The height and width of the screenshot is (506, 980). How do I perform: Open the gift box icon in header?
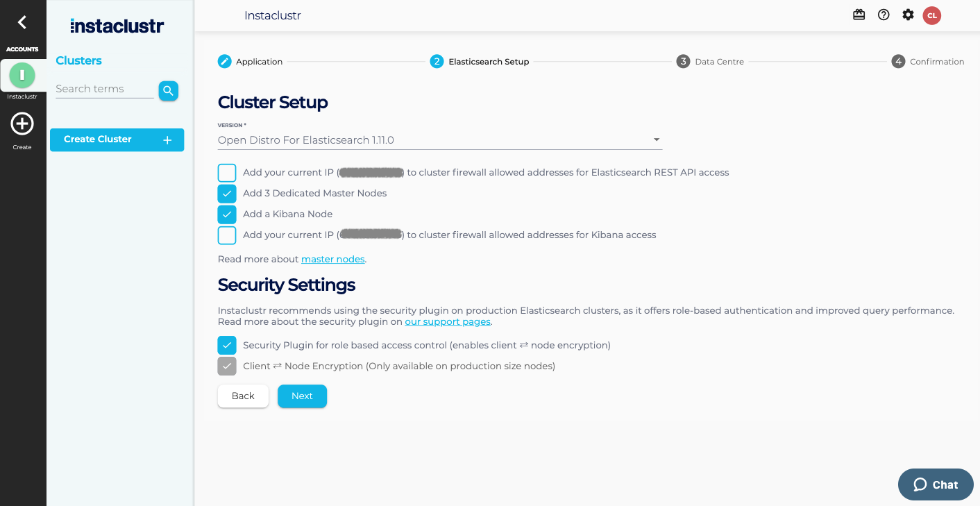click(x=859, y=15)
